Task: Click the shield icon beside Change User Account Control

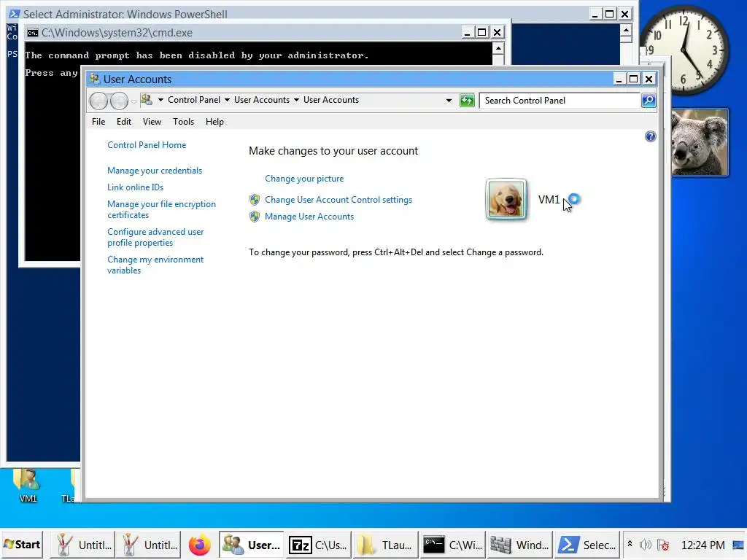Action: coord(255,200)
